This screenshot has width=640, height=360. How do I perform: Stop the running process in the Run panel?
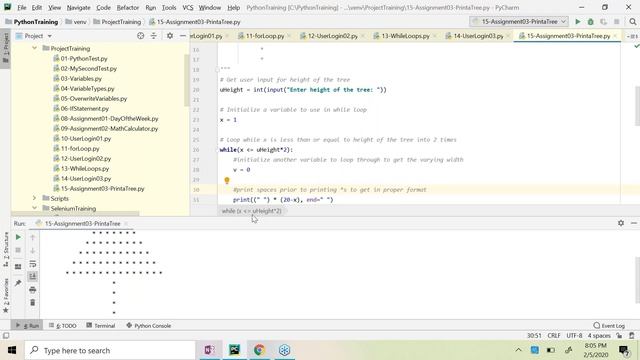pyautogui.click(x=18, y=250)
